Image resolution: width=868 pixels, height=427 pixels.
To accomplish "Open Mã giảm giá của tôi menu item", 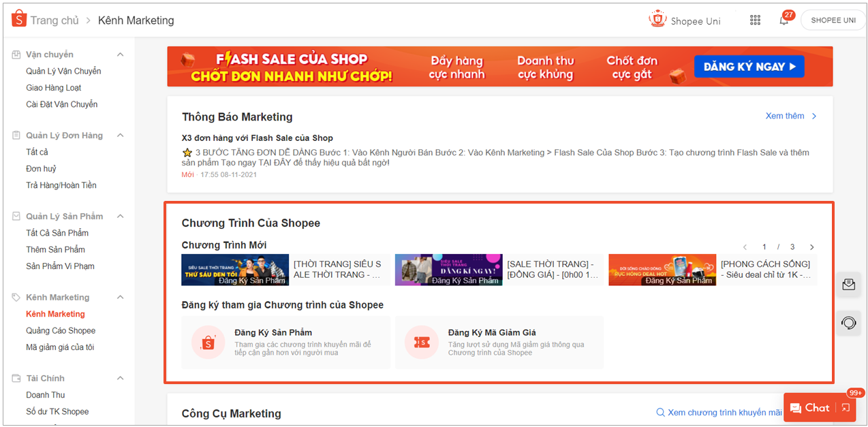I will click(x=60, y=347).
